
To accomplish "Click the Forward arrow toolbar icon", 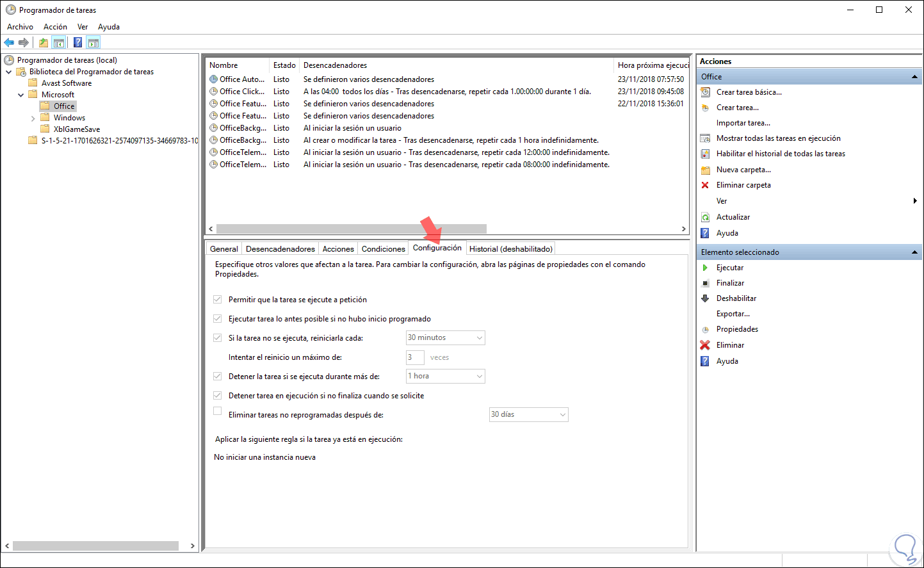I will click(x=24, y=43).
